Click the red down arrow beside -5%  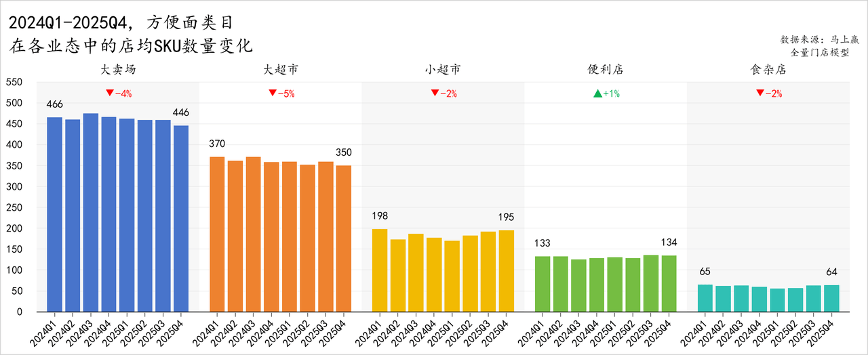pos(272,93)
